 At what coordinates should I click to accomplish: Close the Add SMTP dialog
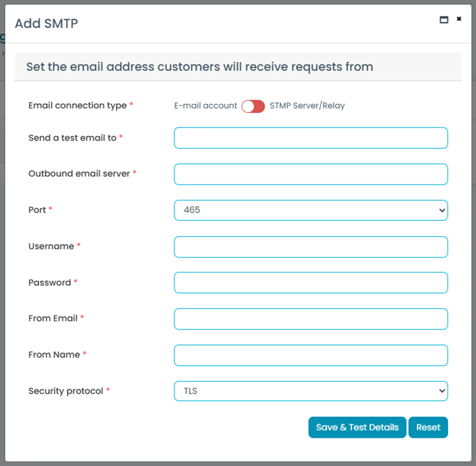coord(459,19)
